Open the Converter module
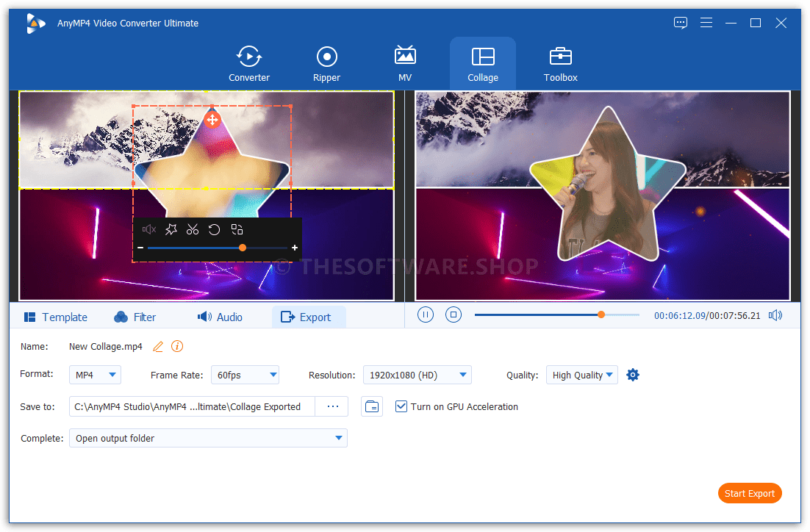Screen dimensions: 810x532 point(249,64)
